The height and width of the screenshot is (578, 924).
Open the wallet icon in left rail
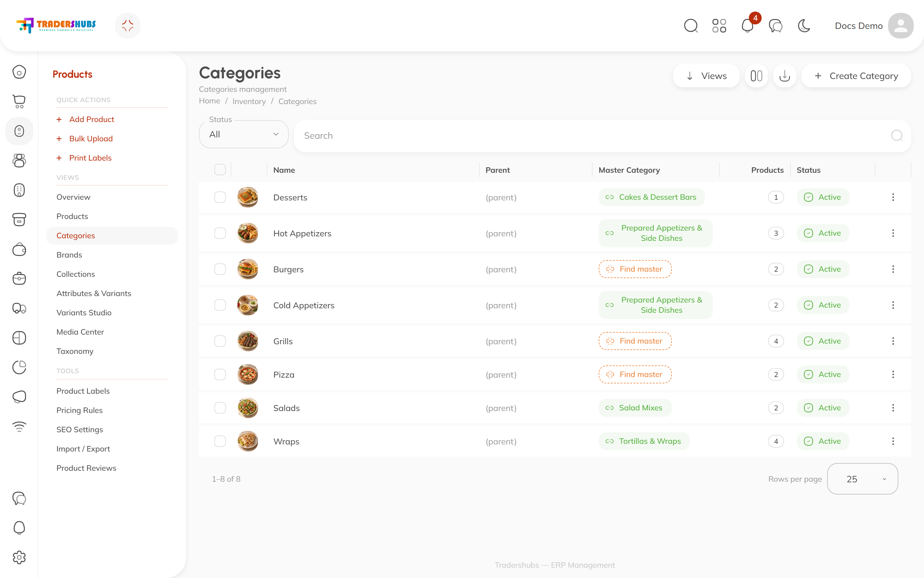click(x=19, y=249)
